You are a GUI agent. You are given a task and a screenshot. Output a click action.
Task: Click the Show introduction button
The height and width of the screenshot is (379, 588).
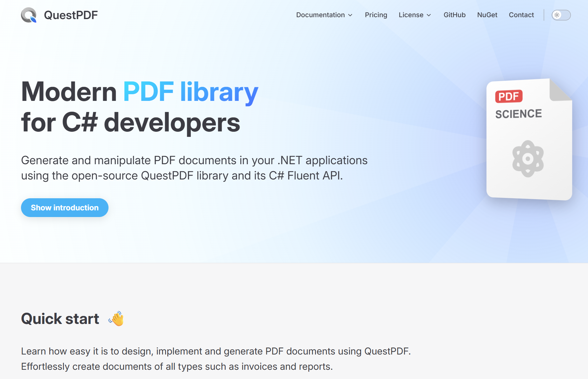pyautogui.click(x=65, y=207)
